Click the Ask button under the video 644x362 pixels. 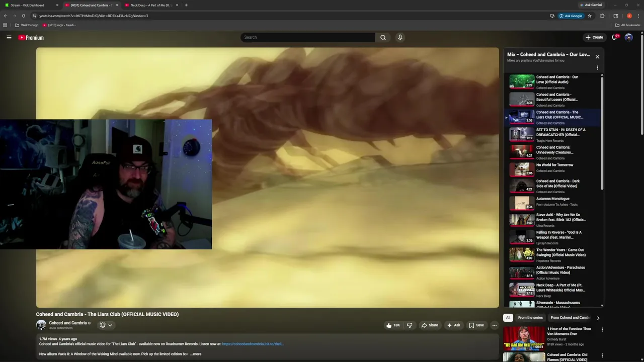point(453,325)
